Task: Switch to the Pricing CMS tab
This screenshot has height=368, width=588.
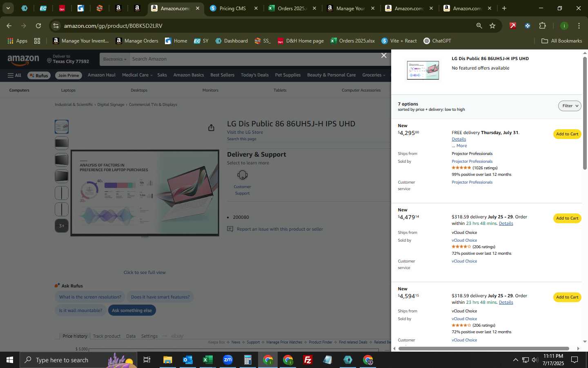Action: (233, 8)
